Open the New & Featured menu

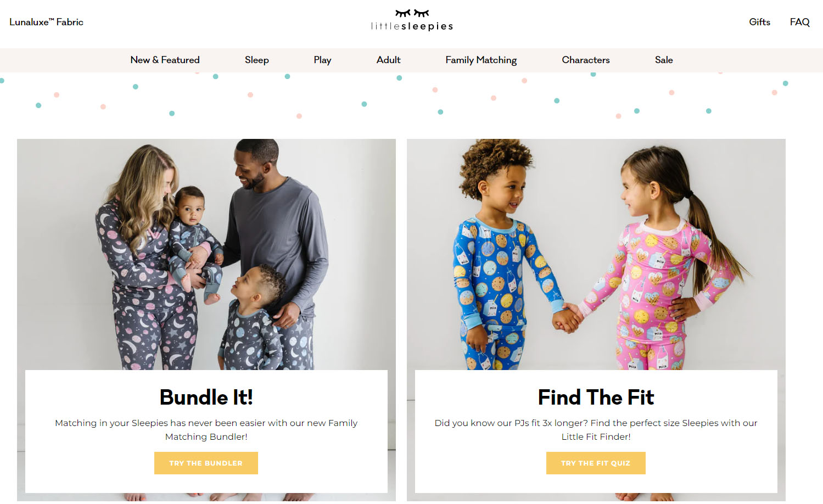(165, 60)
